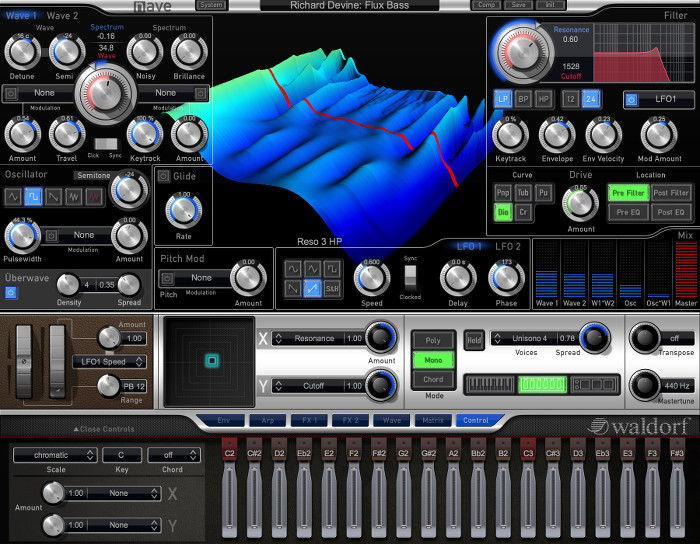Expand the LFO1 Speed wheel assignment dropdown
700x544 pixels.
click(x=110, y=361)
